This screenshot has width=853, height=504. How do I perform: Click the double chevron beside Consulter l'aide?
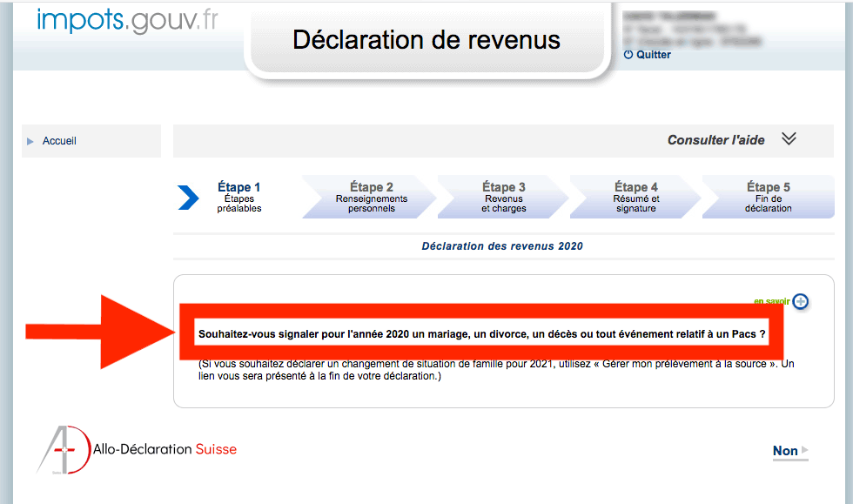coord(789,138)
